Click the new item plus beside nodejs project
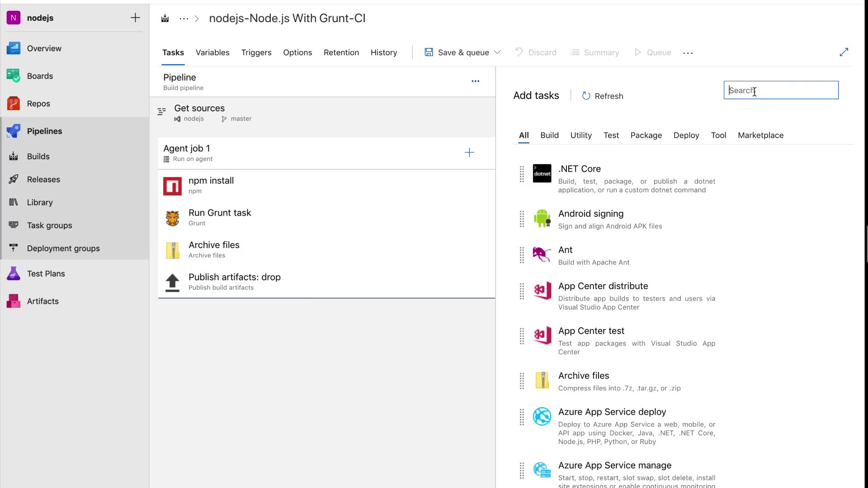The height and width of the screenshot is (488, 868). [x=135, y=18]
